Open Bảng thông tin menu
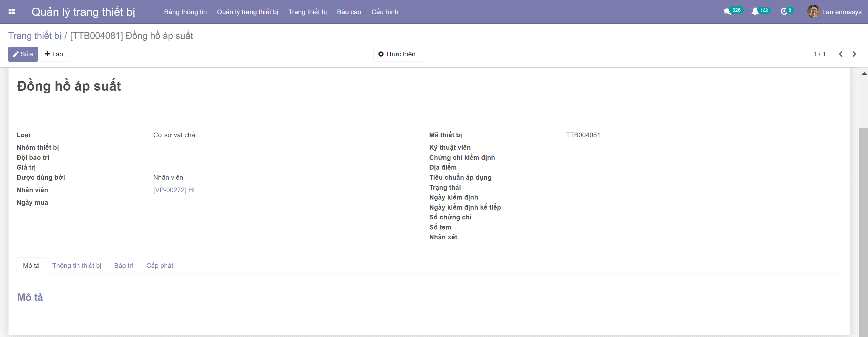Viewport: 868px width, 337px height. 185,12
